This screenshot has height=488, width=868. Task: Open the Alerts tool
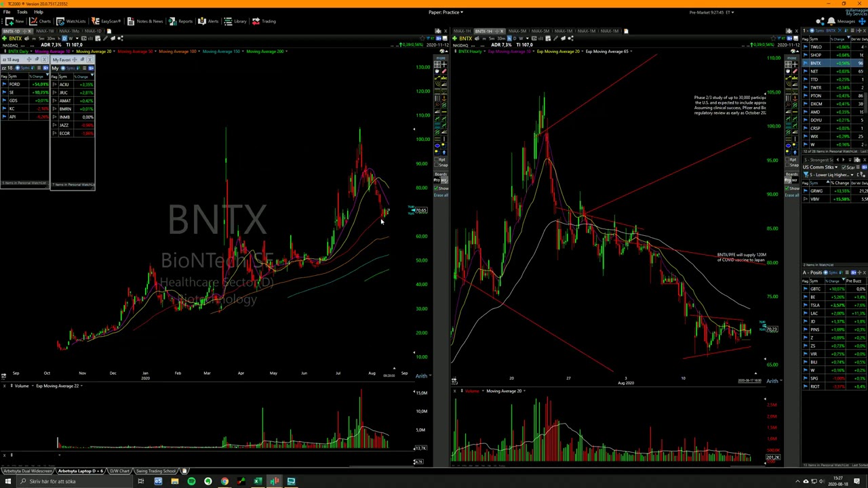point(208,21)
